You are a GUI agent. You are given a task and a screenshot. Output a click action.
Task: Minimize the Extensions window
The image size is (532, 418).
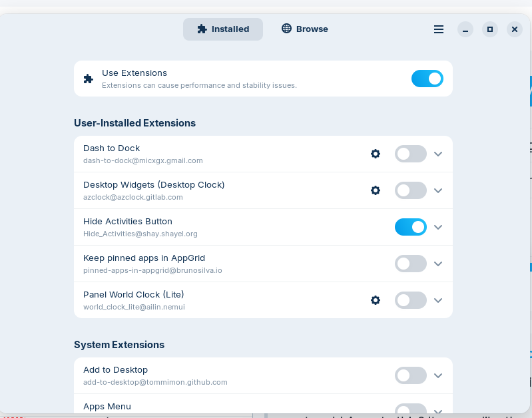[x=465, y=29]
